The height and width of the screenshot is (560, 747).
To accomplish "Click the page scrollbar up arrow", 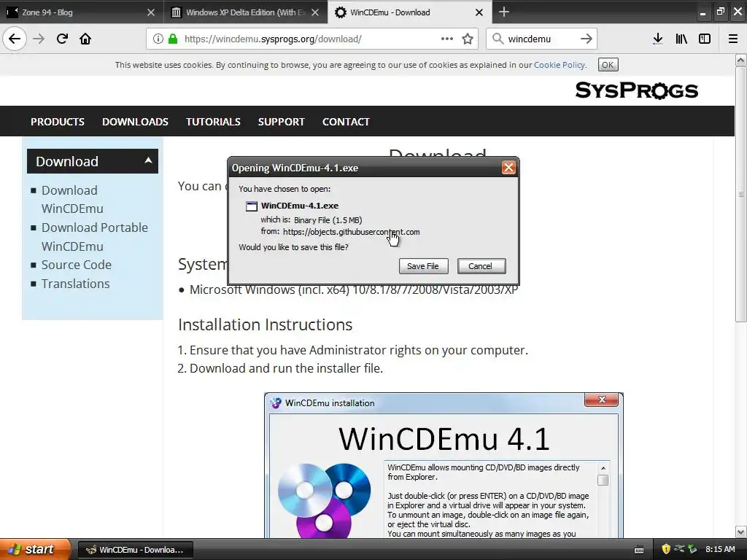I will tap(740, 60).
